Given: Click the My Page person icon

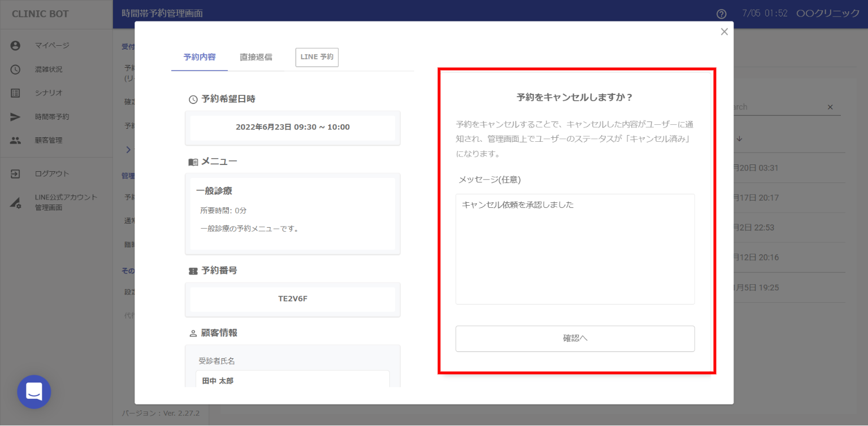Looking at the screenshot, I should 15,46.
